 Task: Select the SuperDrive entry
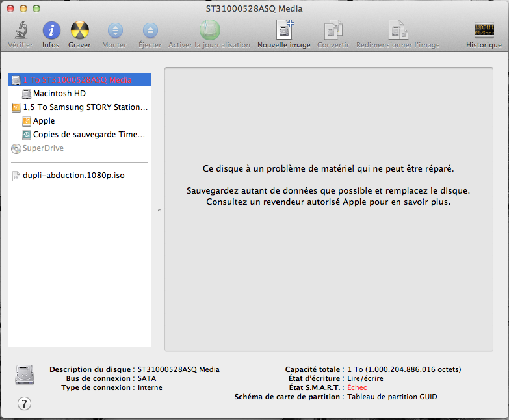click(x=79, y=148)
